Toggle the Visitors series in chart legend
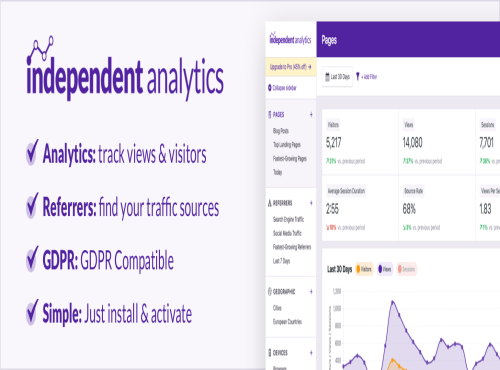 click(364, 269)
